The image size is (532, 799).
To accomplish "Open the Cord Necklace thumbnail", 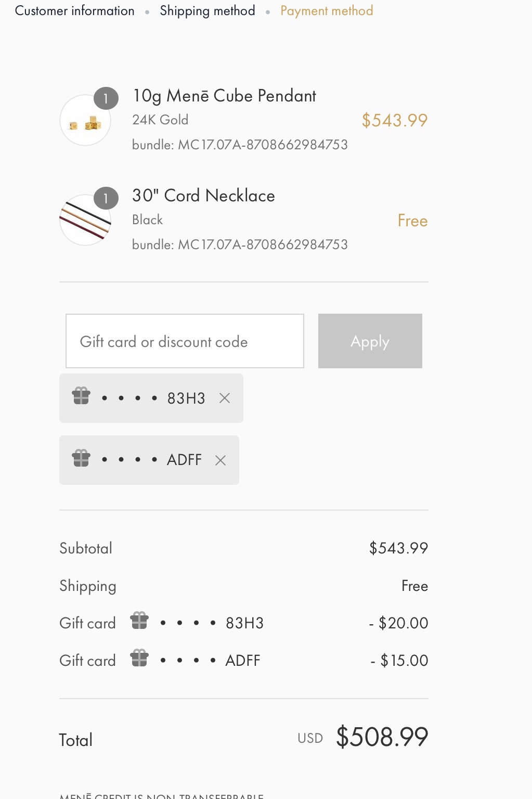I will [x=85, y=220].
